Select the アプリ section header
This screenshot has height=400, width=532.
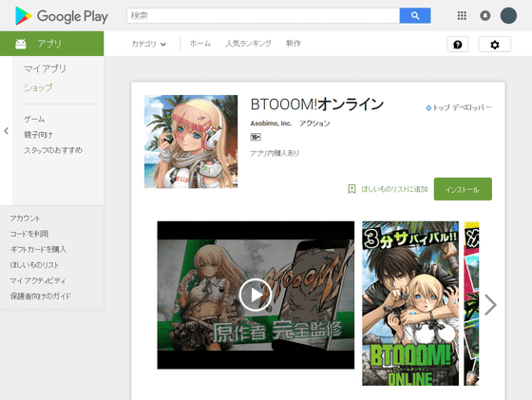pyautogui.click(x=52, y=44)
